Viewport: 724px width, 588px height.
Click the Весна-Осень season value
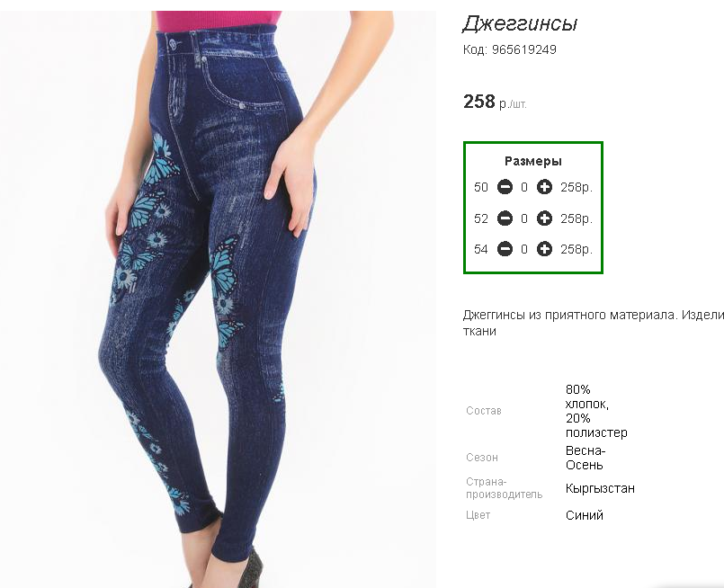[585, 458]
